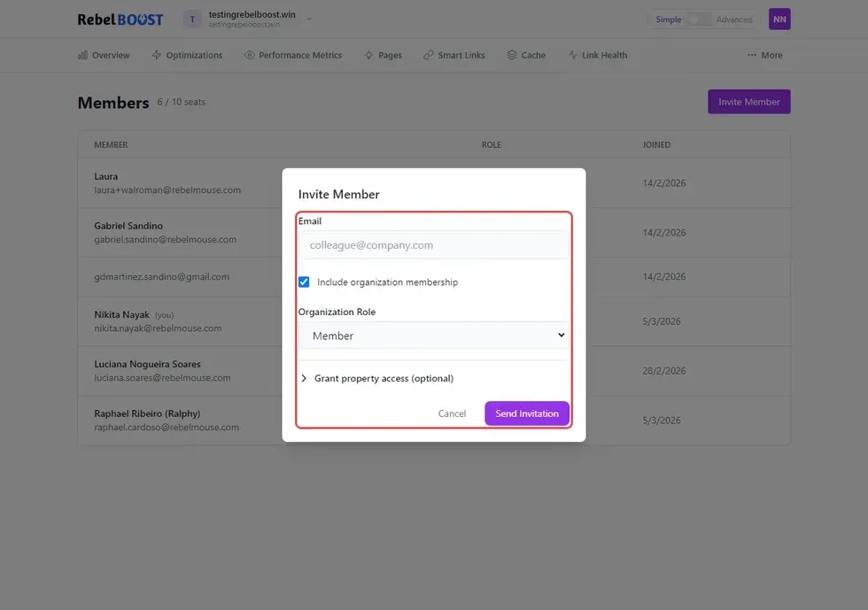
Task: Click the Smart Links chain icon
Action: (x=429, y=55)
